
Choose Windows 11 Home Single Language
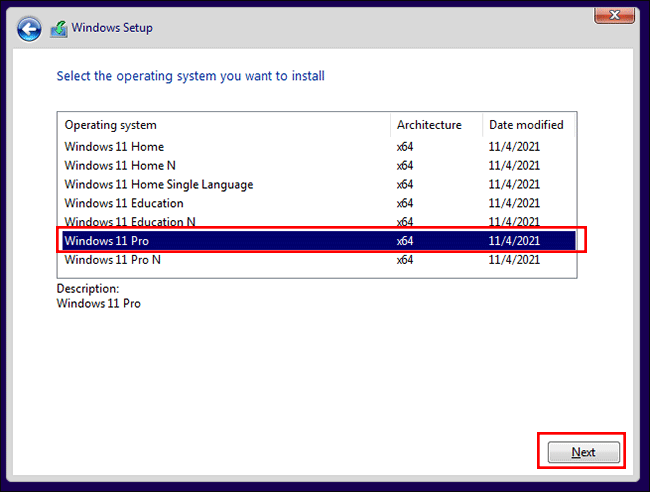coord(158,184)
